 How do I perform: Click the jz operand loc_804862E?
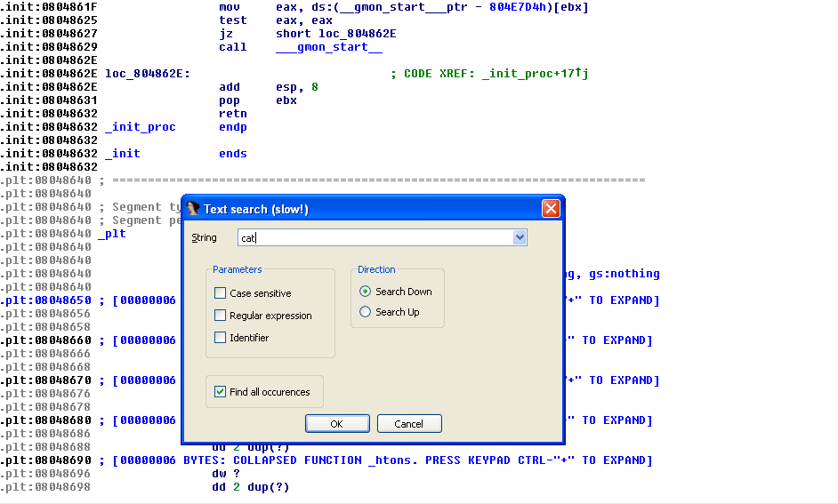pos(357,34)
